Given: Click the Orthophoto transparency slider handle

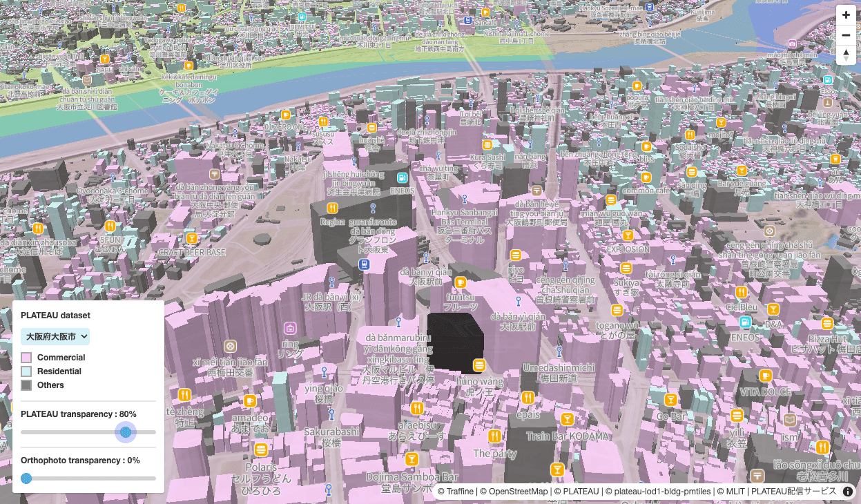Looking at the screenshot, I should point(26,478).
